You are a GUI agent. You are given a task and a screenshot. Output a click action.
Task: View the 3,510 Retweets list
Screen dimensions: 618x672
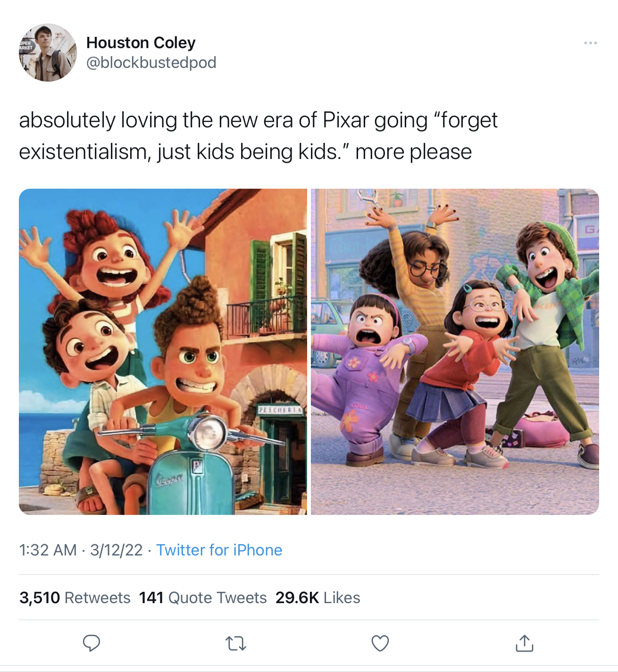coord(75,597)
